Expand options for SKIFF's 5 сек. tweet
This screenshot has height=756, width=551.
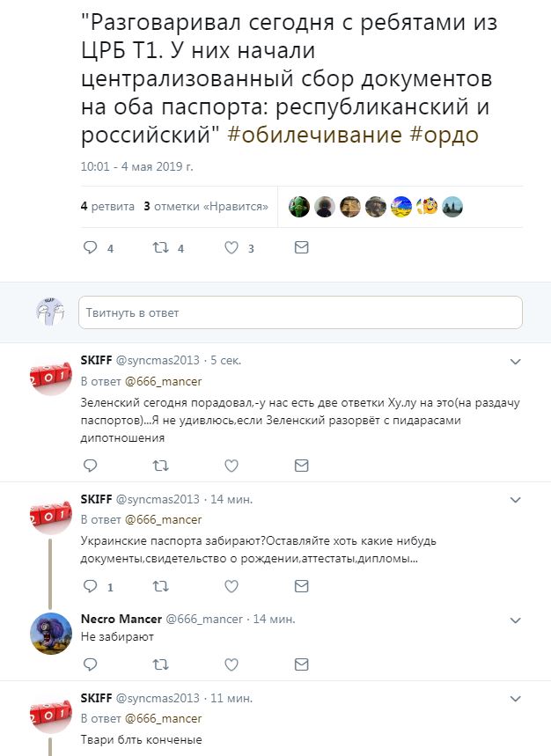(516, 362)
